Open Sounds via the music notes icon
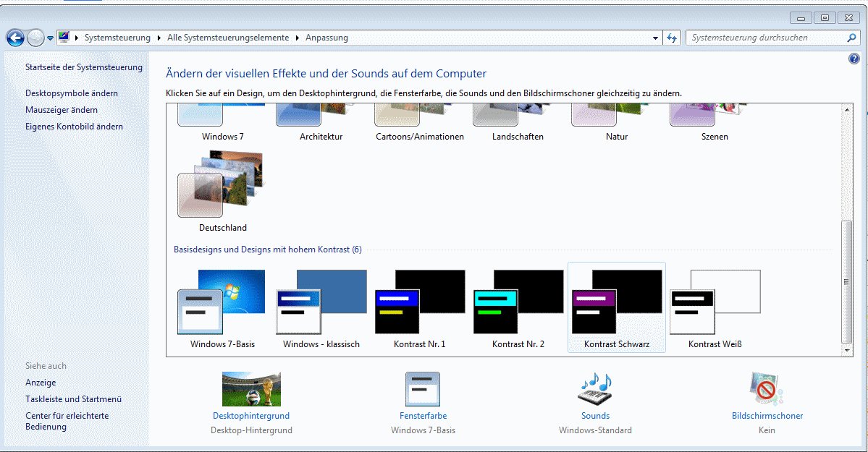The image size is (868, 452). [x=595, y=389]
